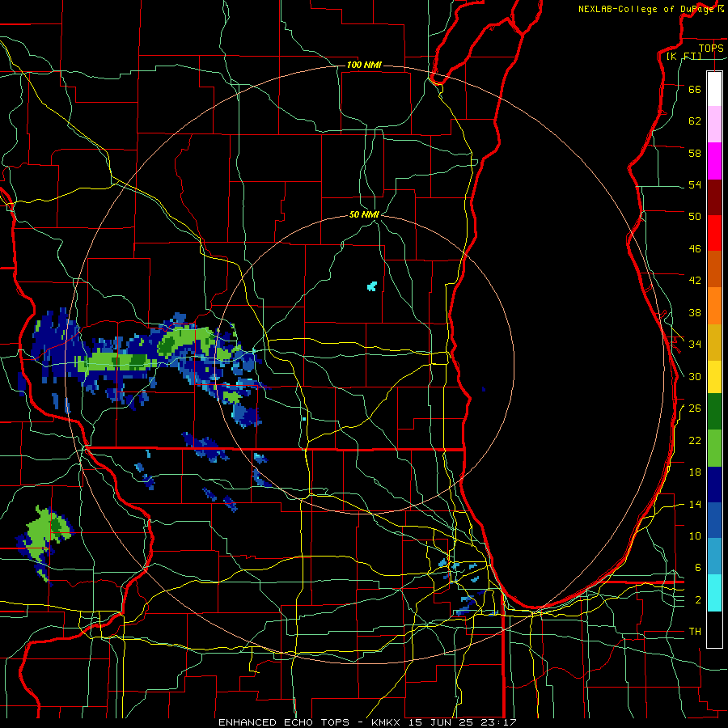The height and width of the screenshot is (728, 728).
Task: Click the legend value "50" (not 50 NMI)
Action: click(x=695, y=217)
